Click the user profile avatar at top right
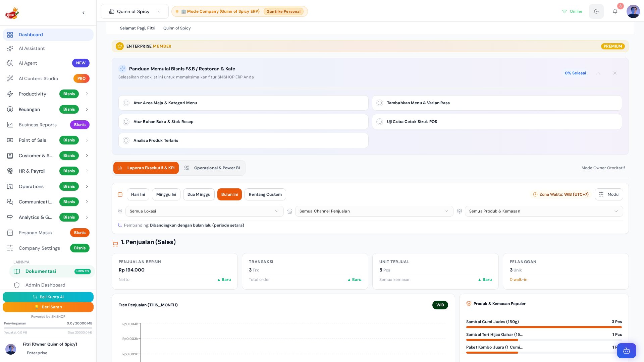644x362 pixels. [633, 11]
